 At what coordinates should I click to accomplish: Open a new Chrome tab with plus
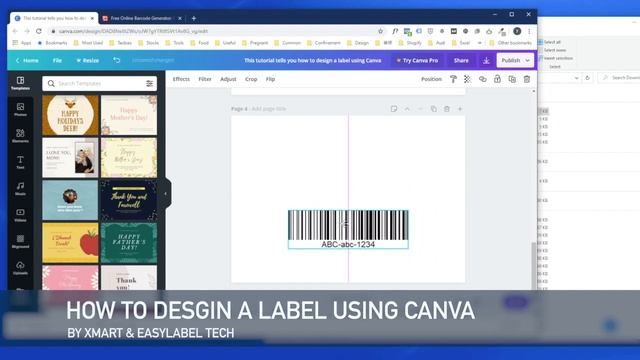(x=193, y=18)
